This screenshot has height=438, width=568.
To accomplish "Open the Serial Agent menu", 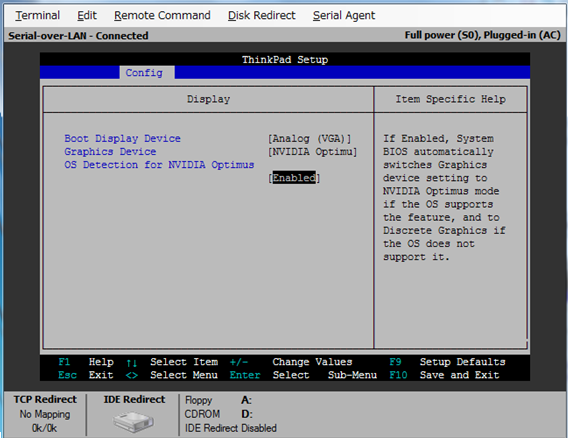I will coord(344,16).
